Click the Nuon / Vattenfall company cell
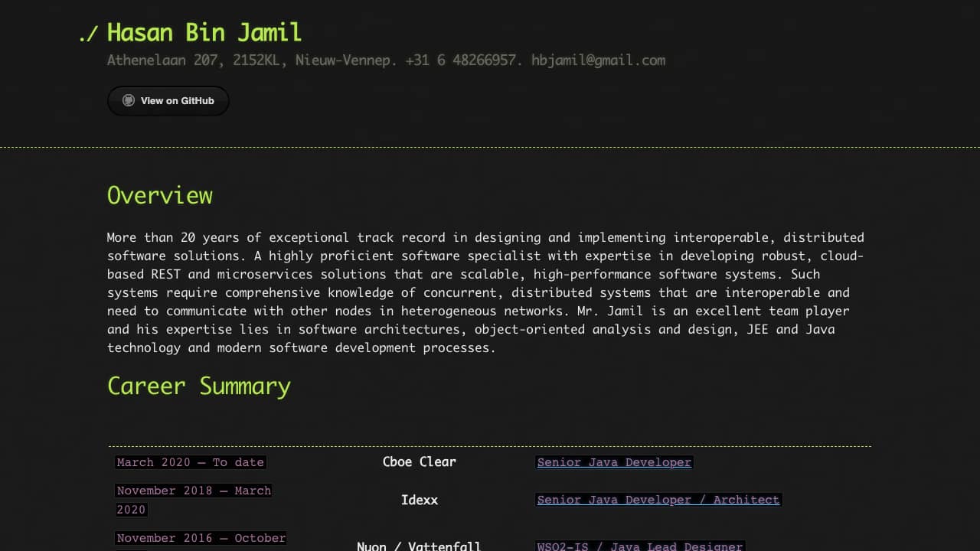This screenshot has height=551, width=980. tap(420, 546)
